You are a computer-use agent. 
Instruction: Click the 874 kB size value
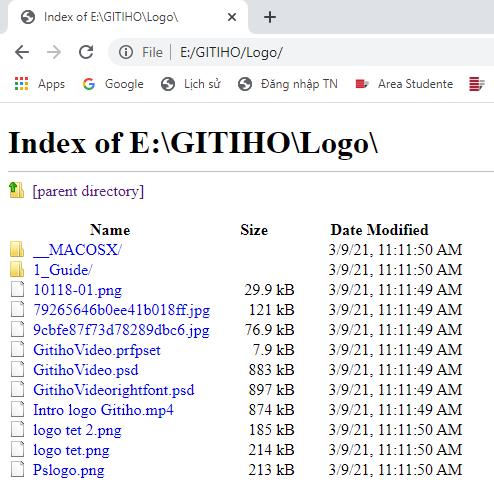click(x=272, y=410)
